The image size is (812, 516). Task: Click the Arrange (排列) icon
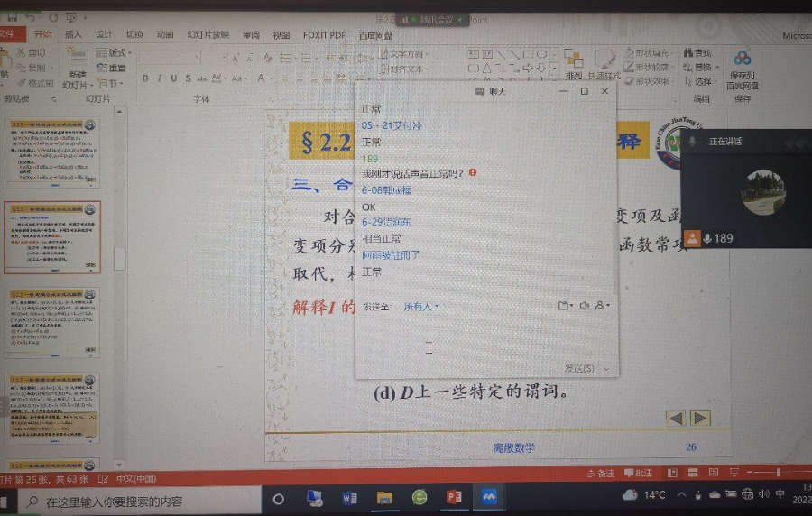573,59
